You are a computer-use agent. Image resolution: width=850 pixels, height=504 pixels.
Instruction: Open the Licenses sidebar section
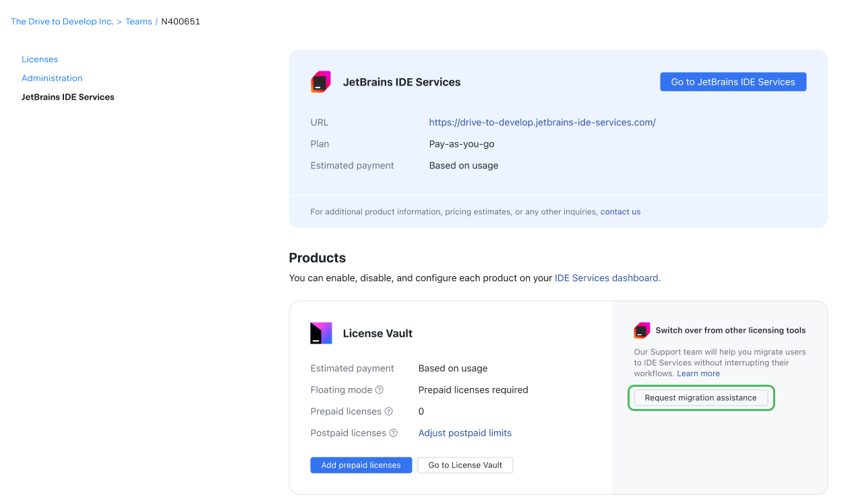coord(40,59)
